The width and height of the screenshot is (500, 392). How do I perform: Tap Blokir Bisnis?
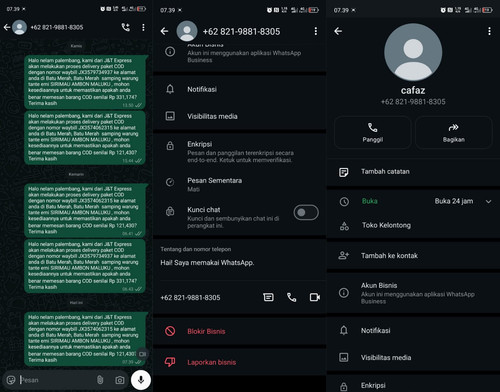tap(240, 331)
